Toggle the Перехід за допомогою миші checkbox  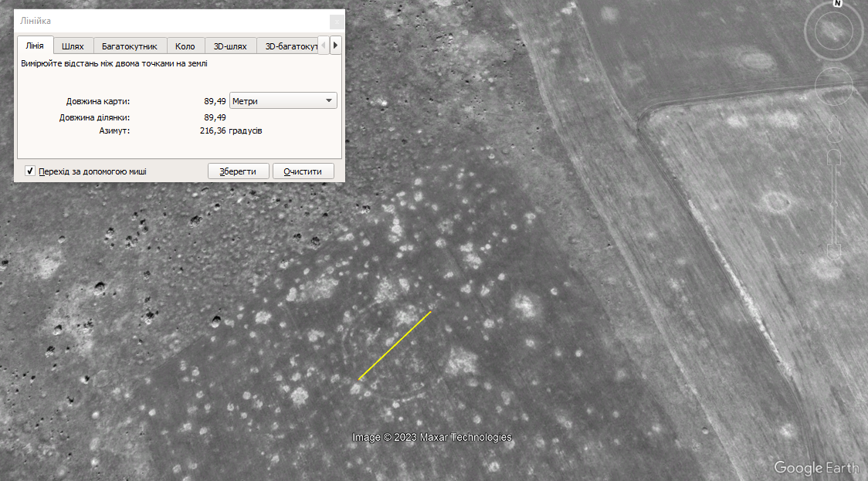click(30, 171)
